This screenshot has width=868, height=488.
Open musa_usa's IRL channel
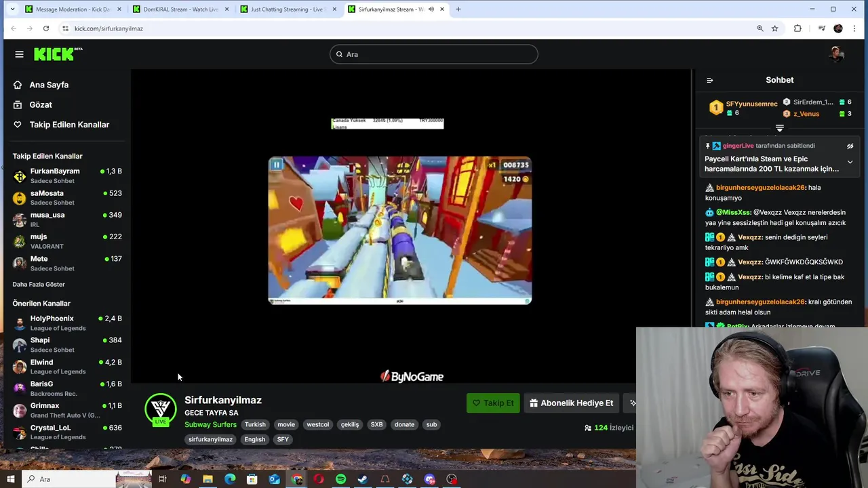[x=67, y=219]
